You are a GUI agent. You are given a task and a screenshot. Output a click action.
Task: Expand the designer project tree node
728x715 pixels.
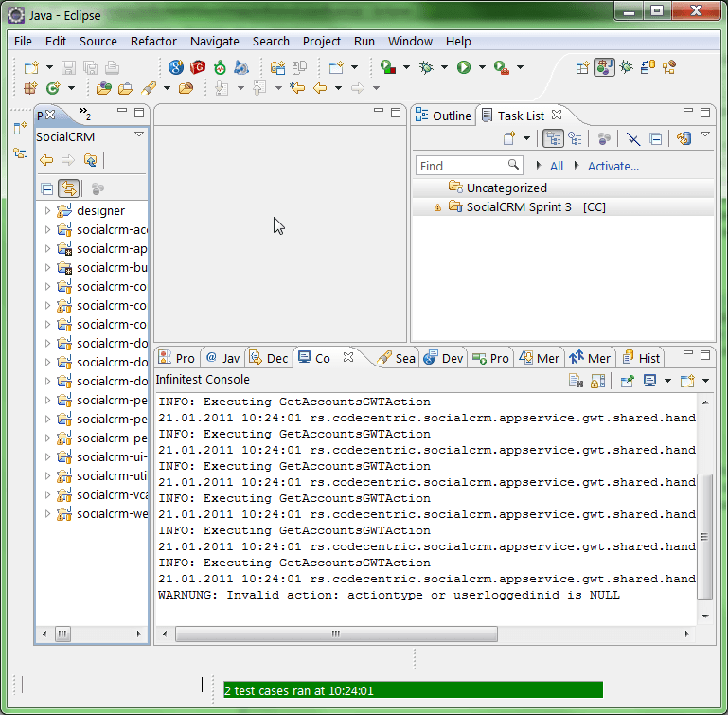click(47, 211)
